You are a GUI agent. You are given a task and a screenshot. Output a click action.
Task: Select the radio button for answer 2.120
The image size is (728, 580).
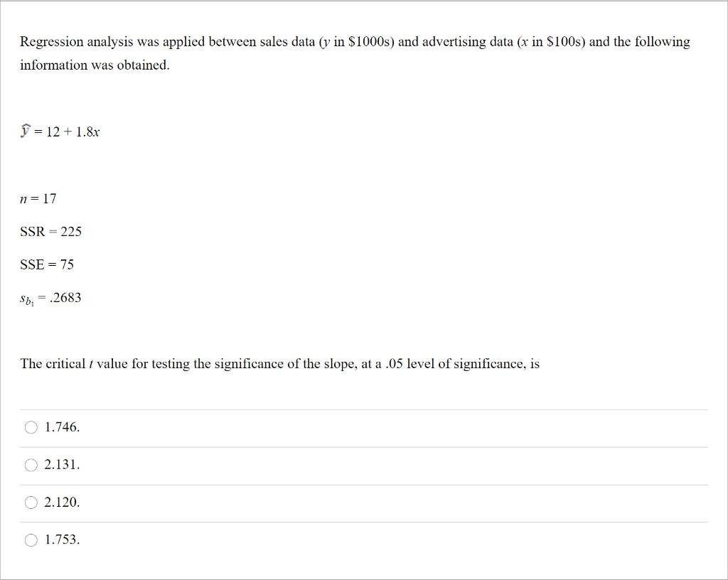click(x=31, y=503)
